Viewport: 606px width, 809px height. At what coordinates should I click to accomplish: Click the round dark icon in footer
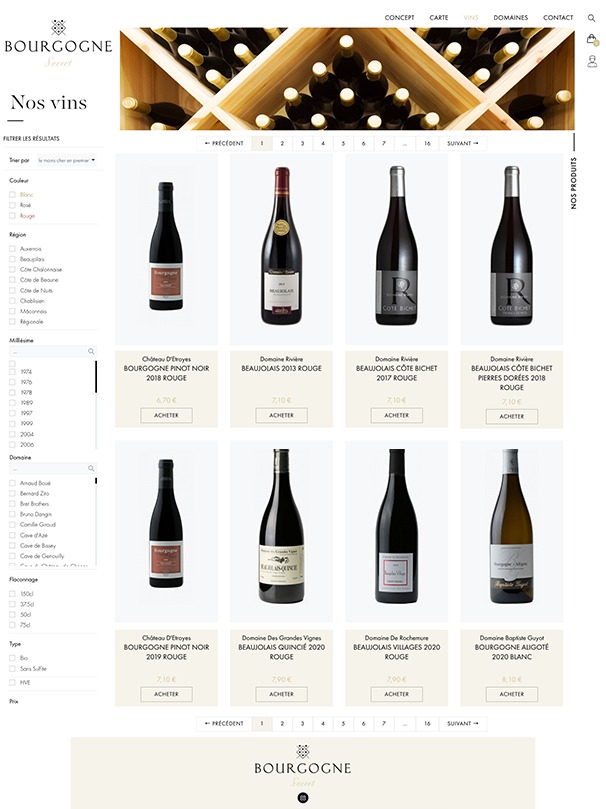[x=303, y=798]
